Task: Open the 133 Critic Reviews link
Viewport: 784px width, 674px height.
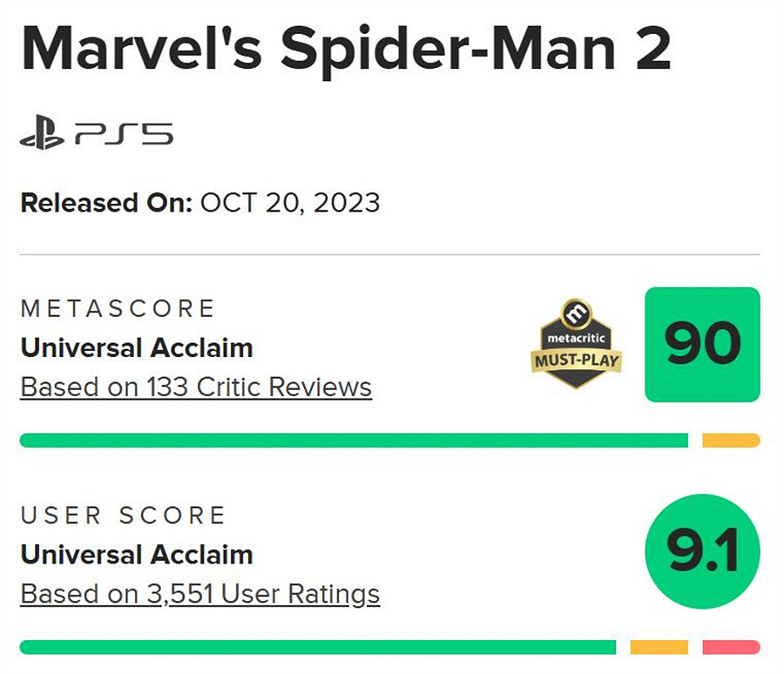Action: pos(196,387)
